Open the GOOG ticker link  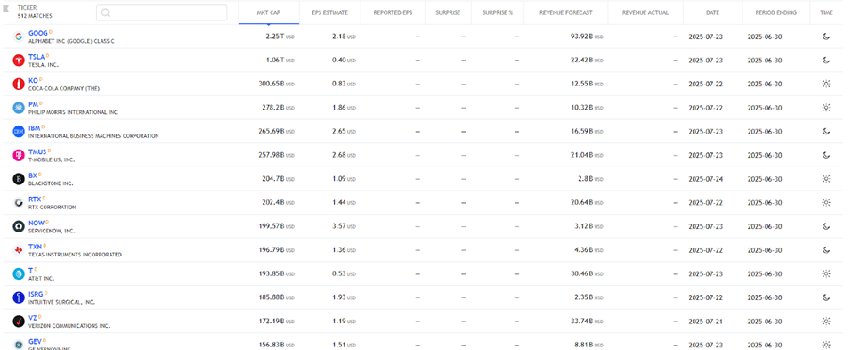coord(38,33)
